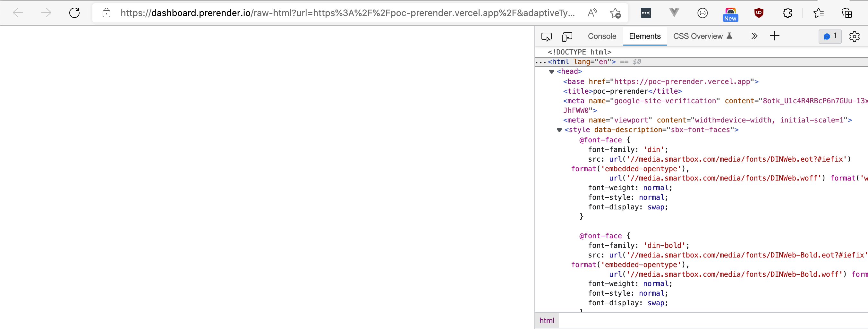Open the Collections icon in the toolbar
This screenshot has width=868, height=329.
tap(847, 13)
